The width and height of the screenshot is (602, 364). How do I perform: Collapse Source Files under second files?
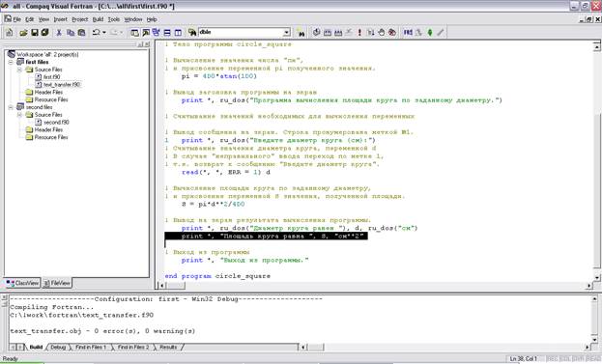coord(19,115)
